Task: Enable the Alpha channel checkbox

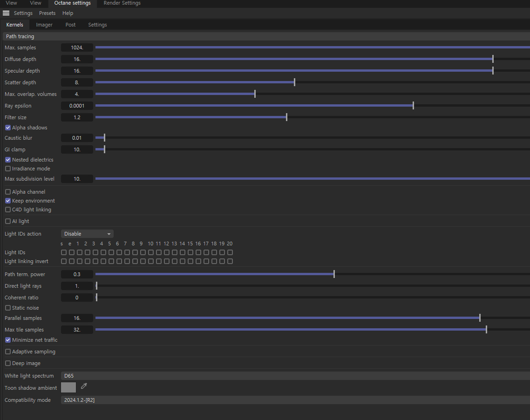Action: 8,192
